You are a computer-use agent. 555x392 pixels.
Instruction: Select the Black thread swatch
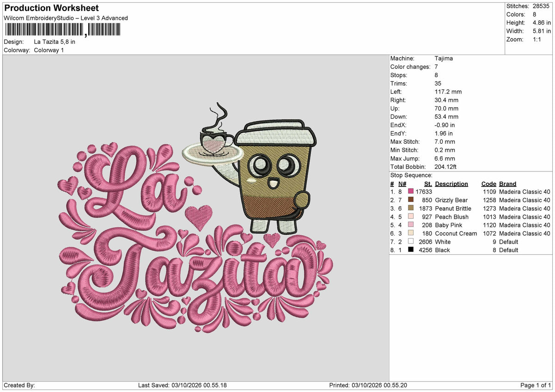(x=411, y=250)
